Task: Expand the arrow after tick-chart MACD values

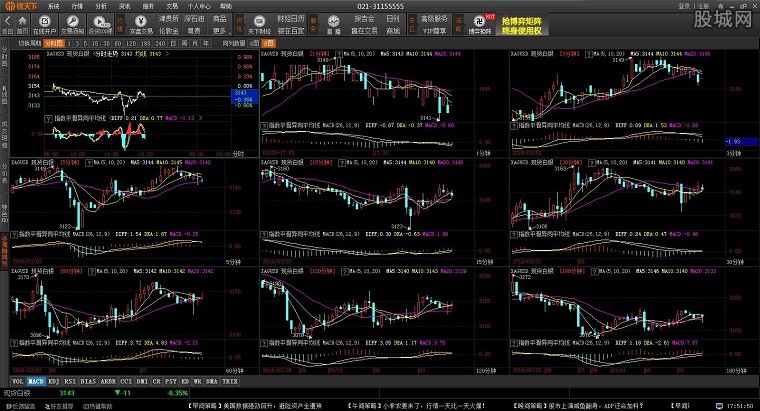Action: (200, 118)
